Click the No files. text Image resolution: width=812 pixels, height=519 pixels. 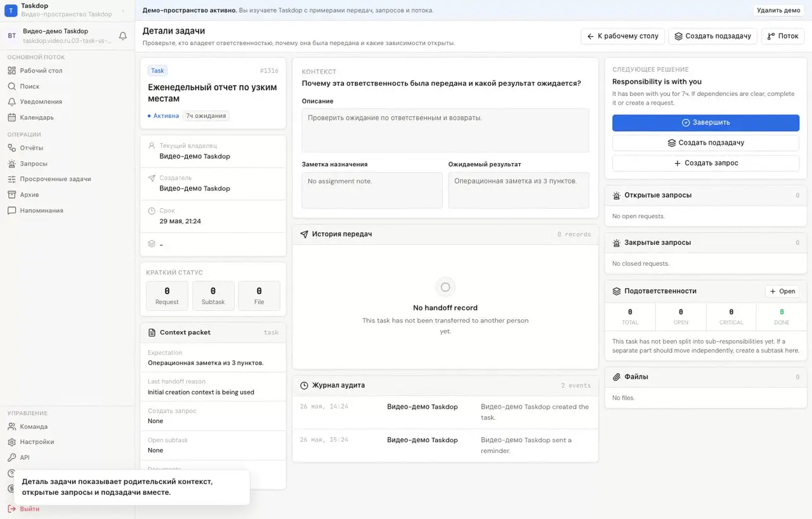[x=624, y=398]
